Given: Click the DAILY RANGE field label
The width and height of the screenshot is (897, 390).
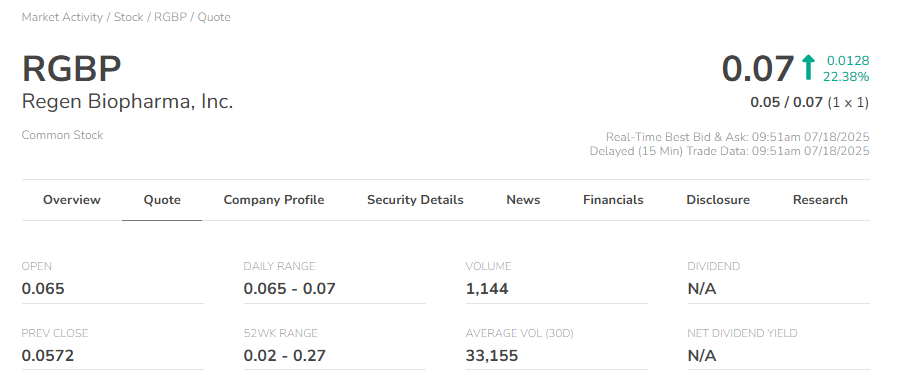Looking at the screenshot, I should (279, 266).
